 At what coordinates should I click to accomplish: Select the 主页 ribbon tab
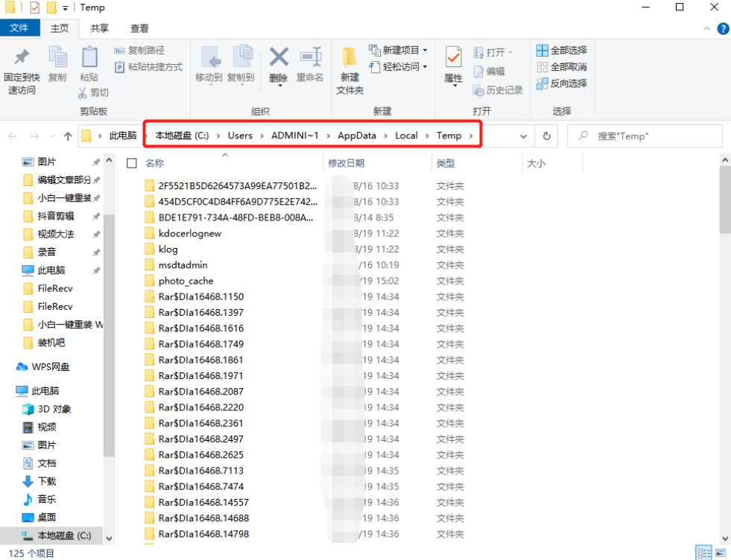pos(60,28)
